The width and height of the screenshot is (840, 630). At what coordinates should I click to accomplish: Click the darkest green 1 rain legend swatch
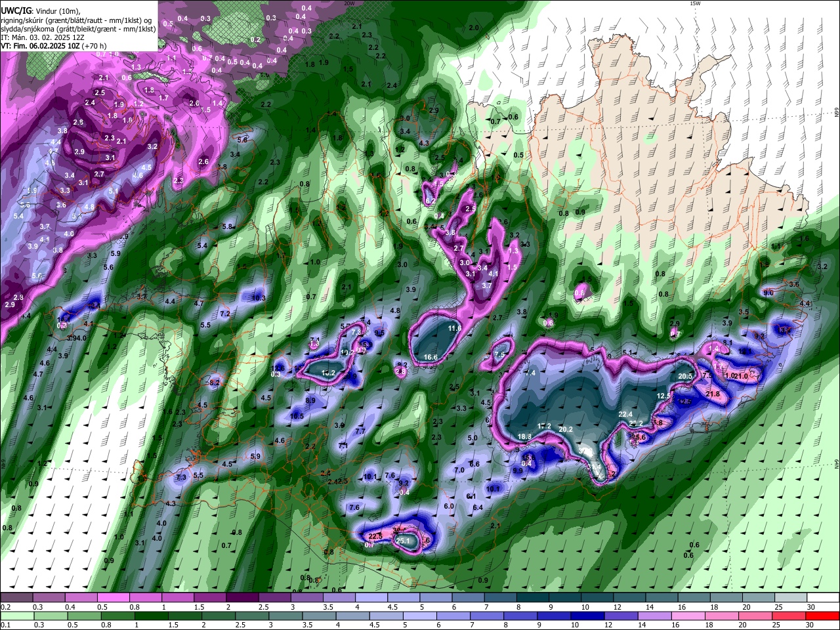click(x=150, y=616)
